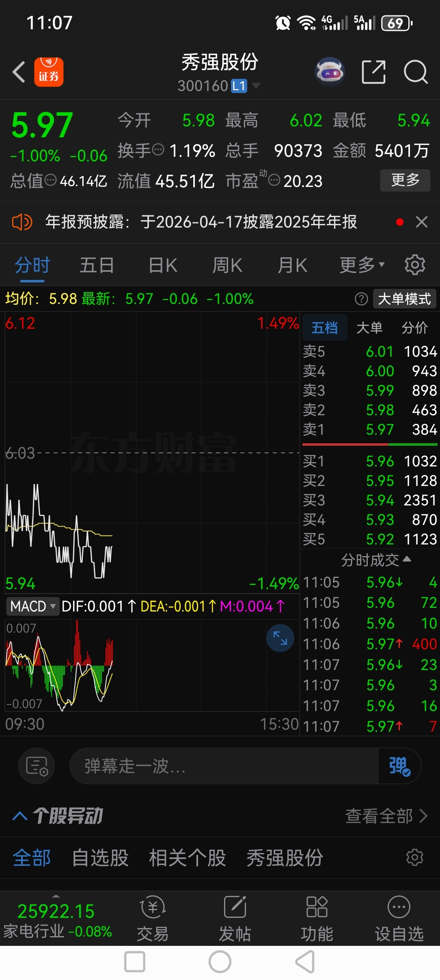Image resolution: width=440 pixels, height=980 pixels.
Task: Tap the 秀强股份 stock title
Action: pos(220,62)
